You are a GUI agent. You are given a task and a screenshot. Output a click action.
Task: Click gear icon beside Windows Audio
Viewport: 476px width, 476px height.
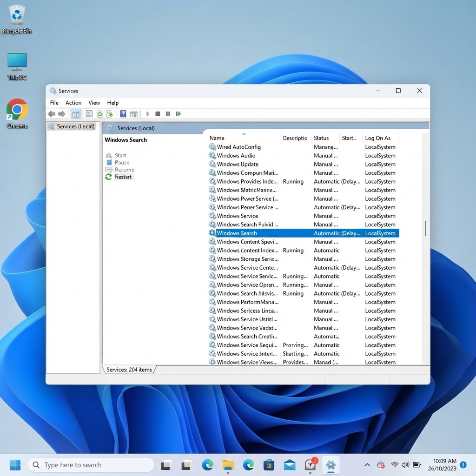[x=212, y=155]
